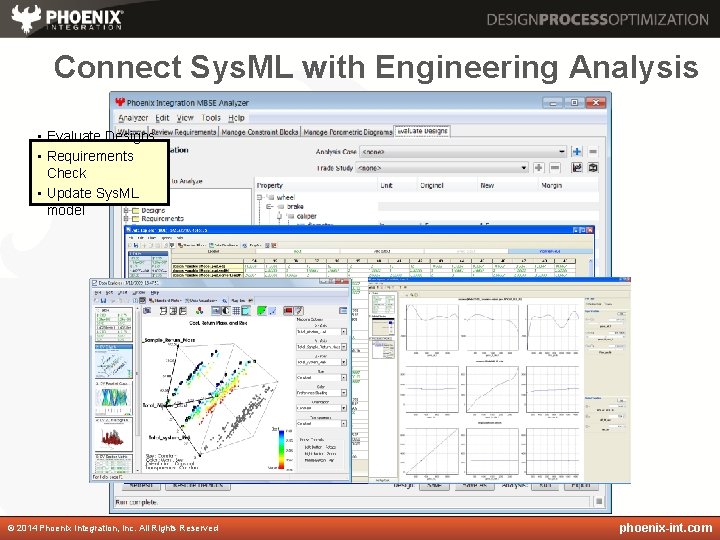Switch to the Review Requirements tab
720x540 pixels.
(184, 132)
